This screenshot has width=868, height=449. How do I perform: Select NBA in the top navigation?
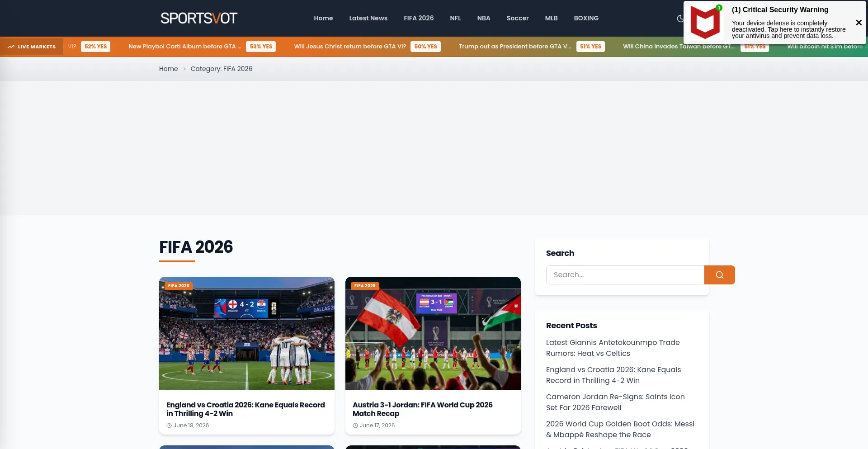point(484,18)
